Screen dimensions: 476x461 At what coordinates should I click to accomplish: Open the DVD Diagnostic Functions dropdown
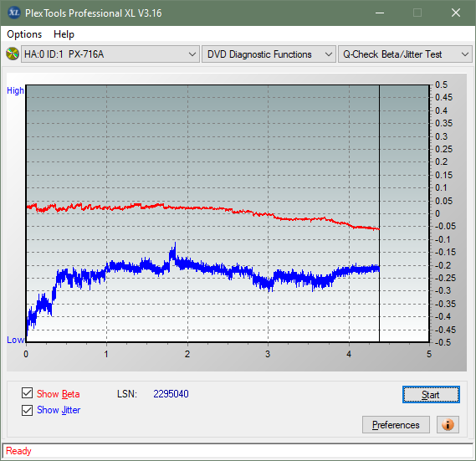coord(269,54)
